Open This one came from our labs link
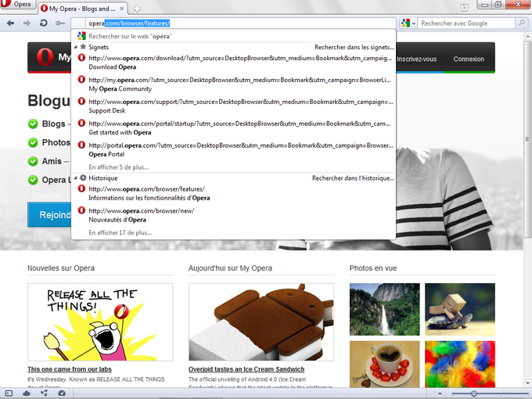Screen dimensions: 532x399 pos(70,369)
